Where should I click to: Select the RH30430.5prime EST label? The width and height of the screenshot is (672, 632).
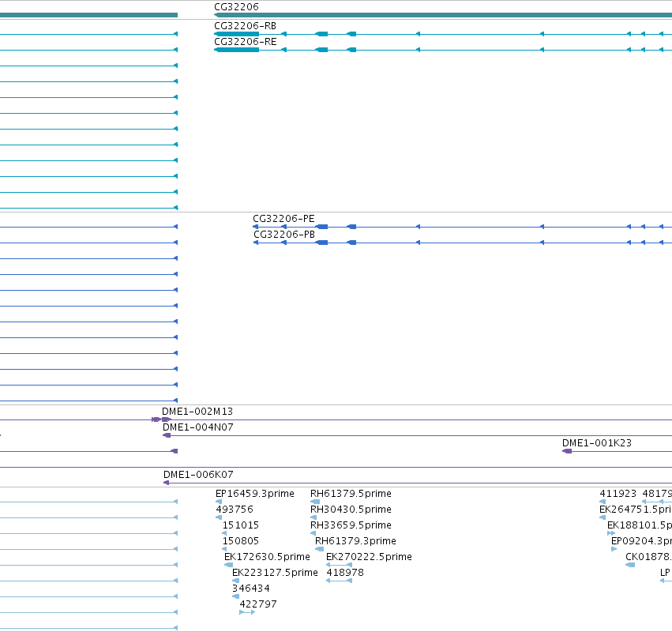point(351,510)
